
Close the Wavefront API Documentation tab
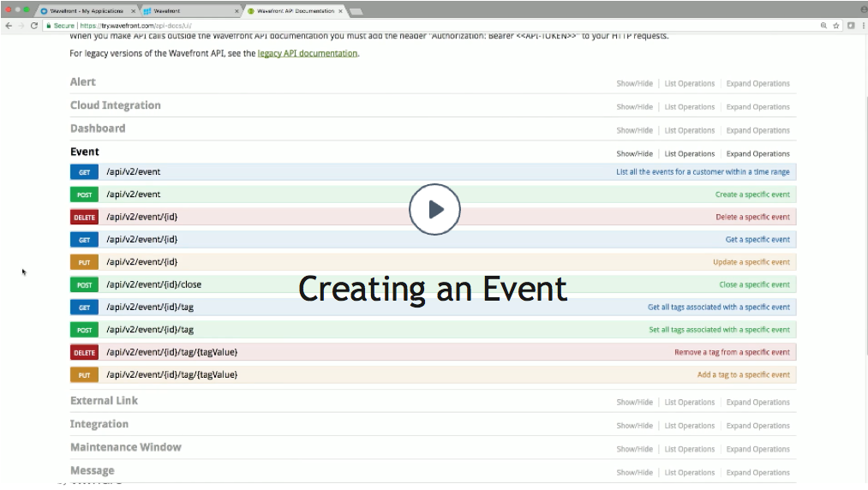[340, 11]
